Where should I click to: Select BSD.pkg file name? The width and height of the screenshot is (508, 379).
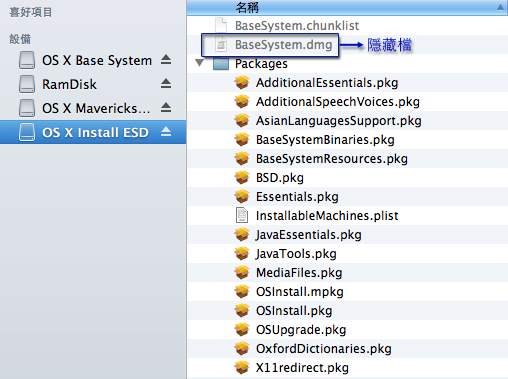point(280,178)
